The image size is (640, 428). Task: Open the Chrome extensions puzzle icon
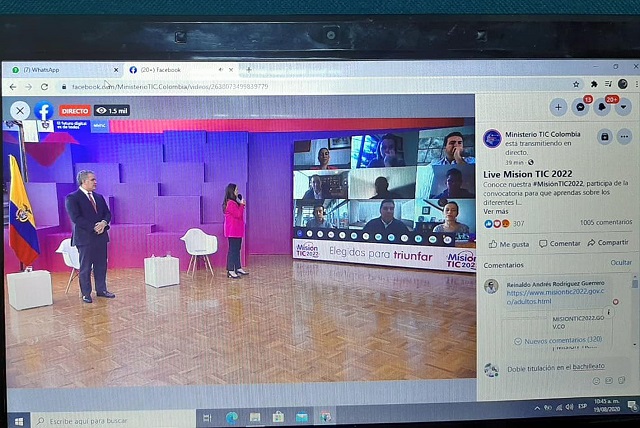coord(594,84)
